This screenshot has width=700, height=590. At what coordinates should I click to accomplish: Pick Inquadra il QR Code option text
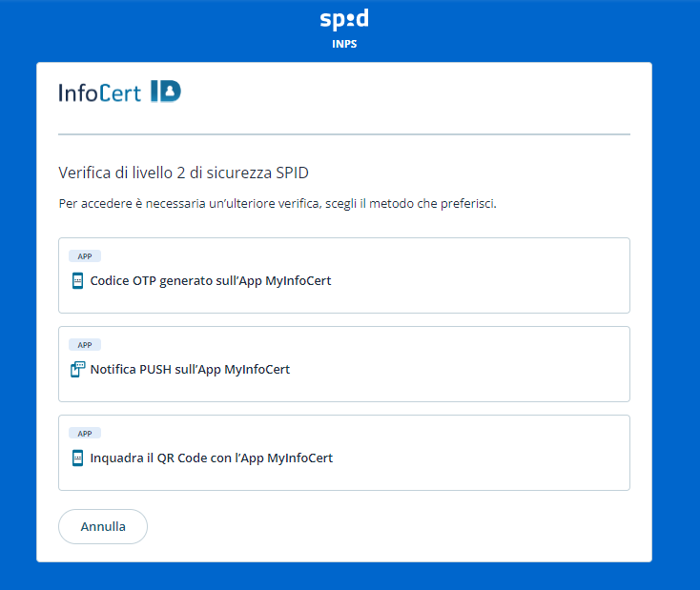[x=212, y=458]
